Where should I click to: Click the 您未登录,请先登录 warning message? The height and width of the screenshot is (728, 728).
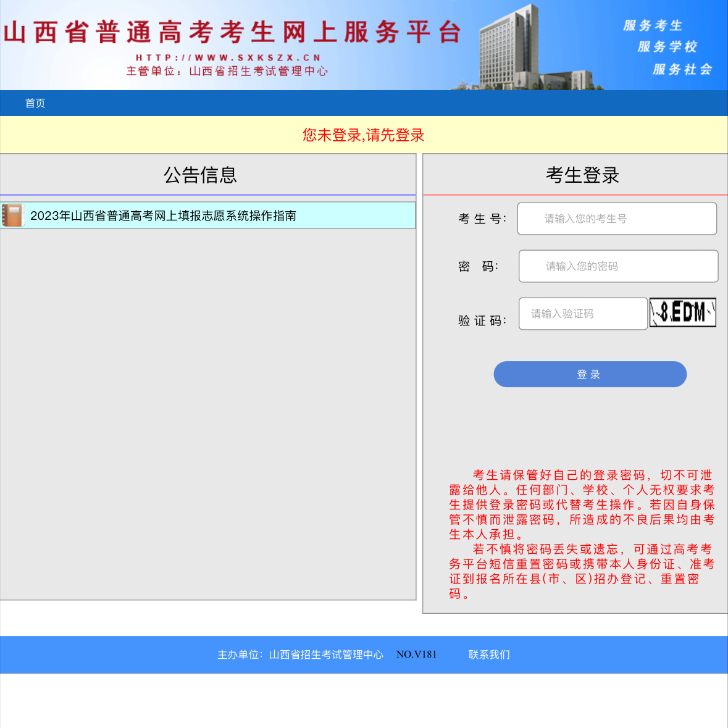363,135
